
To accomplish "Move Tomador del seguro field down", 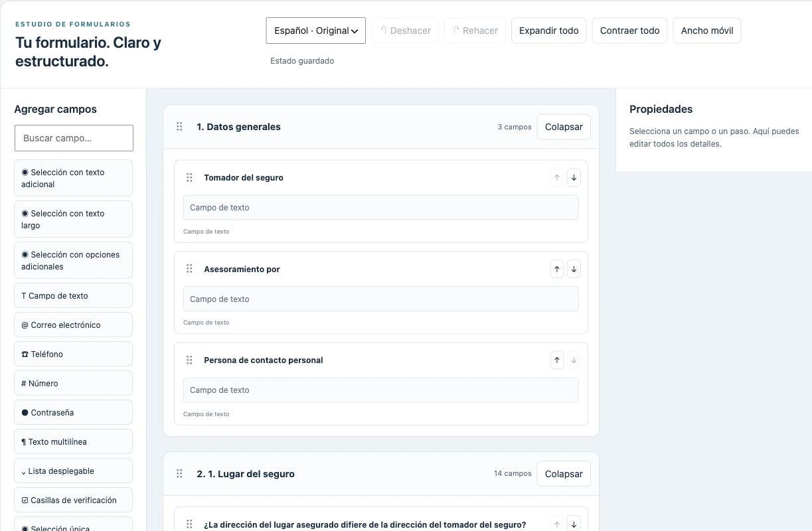I will [x=574, y=178].
